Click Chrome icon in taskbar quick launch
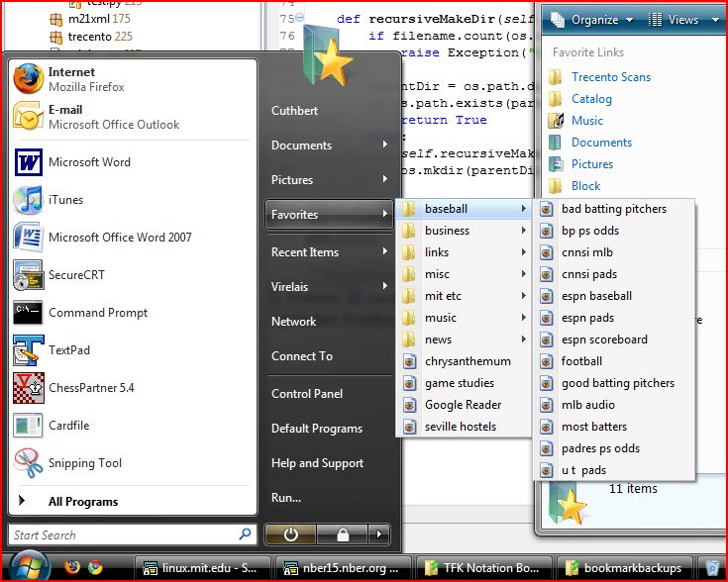The width and height of the screenshot is (728, 582). [x=95, y=567]
